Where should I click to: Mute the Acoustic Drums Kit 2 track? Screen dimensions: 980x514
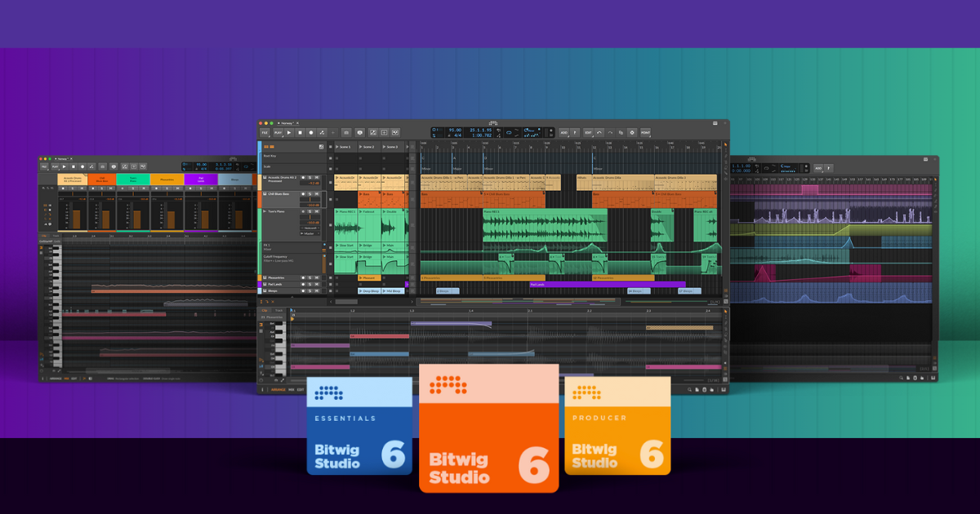point(317,178)
